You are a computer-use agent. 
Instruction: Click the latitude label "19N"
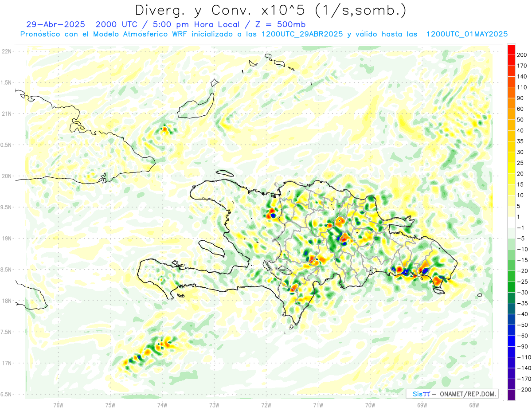coord(7,239)
